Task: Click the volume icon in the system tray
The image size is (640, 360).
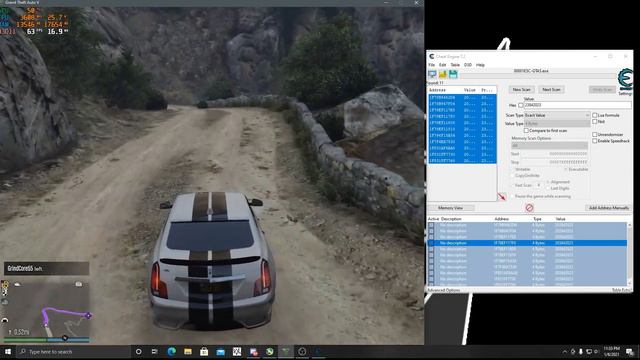Action: (596, 351)
